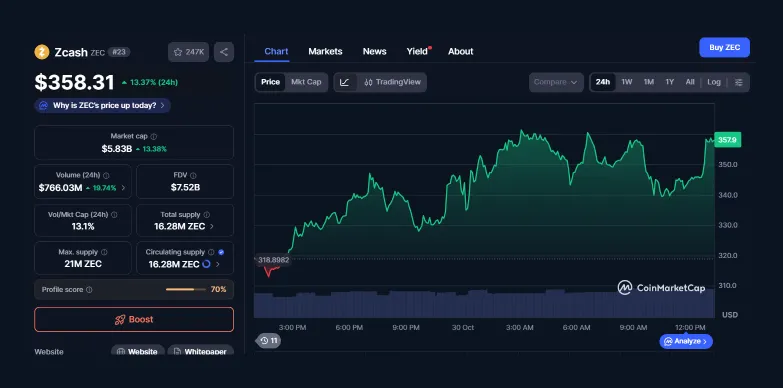Click the Analyze button
This screenshot has width=783, height=388.
[x=686, y=342]
